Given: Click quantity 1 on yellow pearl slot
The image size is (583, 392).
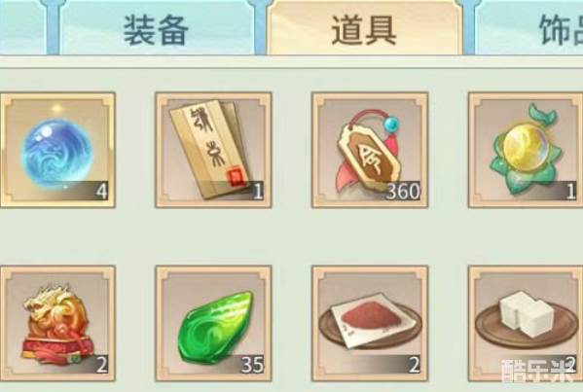Looking at the screenshot, I should point(571,192).
